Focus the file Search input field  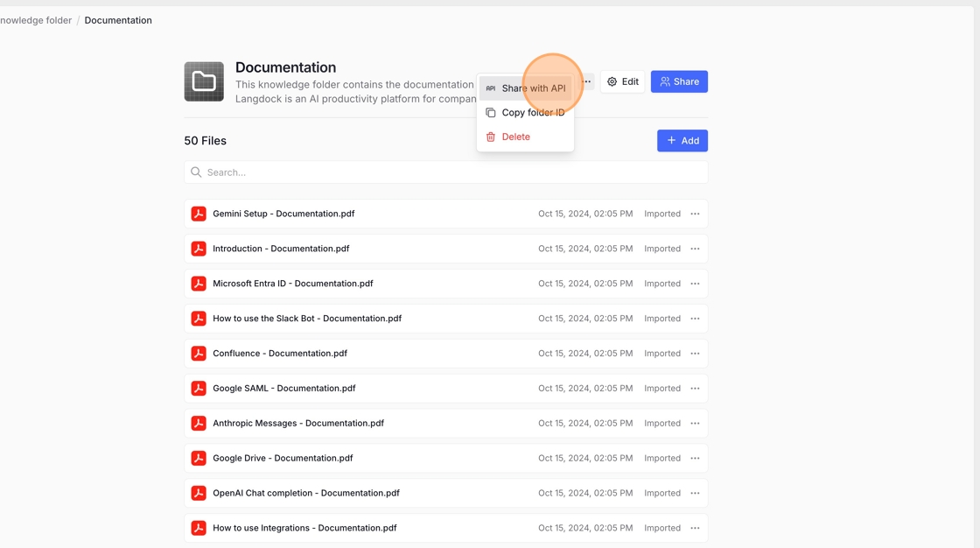click(x=446, y=172)
